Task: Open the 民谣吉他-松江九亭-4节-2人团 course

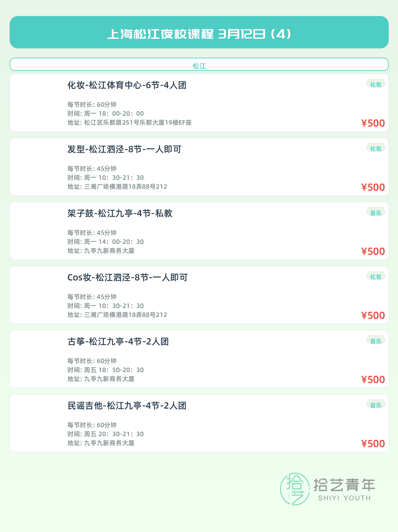Action: [127, 406]
